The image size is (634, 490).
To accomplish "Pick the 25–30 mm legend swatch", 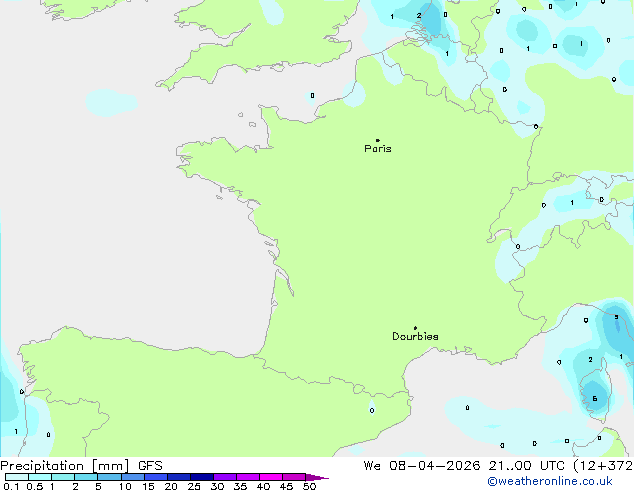I will (x=202, y=477).
